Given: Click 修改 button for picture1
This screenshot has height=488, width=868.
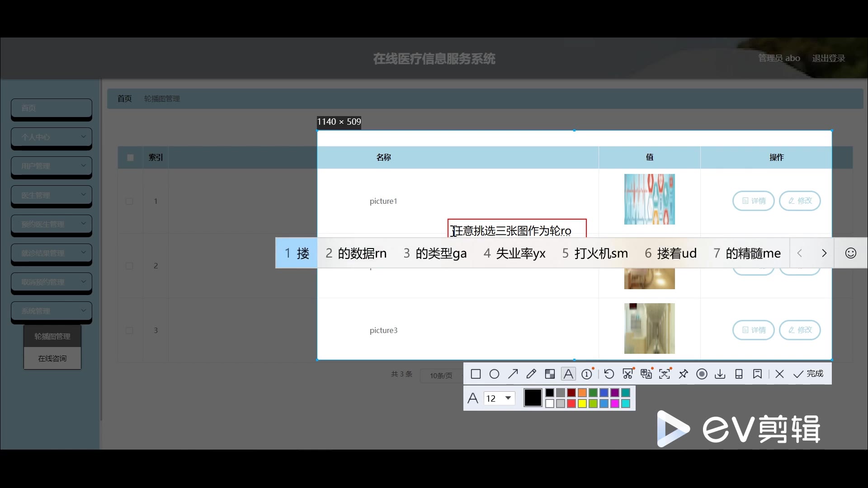Looking at the screenshot, I should pos(800,201).
